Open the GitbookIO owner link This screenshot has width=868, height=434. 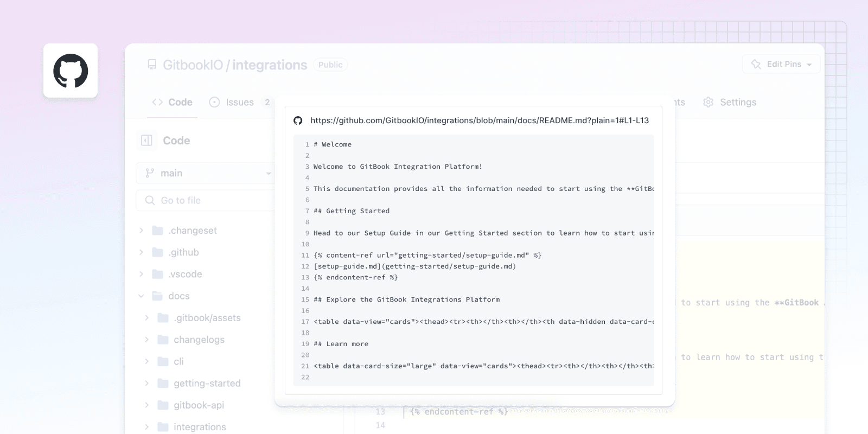193,65
